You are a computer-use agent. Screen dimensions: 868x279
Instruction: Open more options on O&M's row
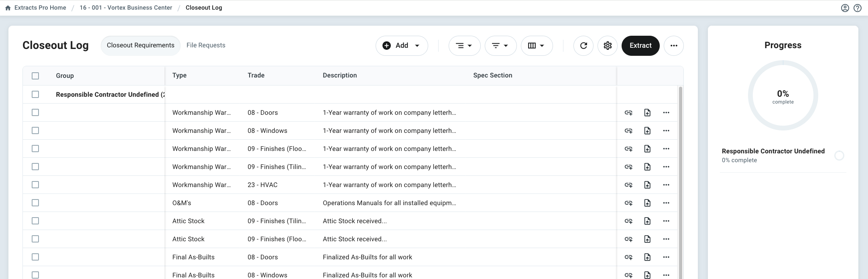coord(666,203)
